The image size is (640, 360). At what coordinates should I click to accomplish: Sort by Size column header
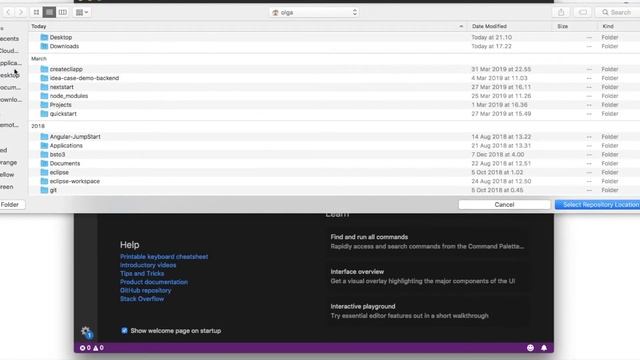pos(562,26)
